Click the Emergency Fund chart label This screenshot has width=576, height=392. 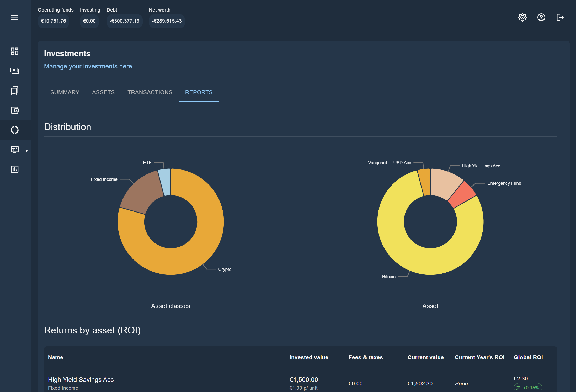click(x=504, y=183)
